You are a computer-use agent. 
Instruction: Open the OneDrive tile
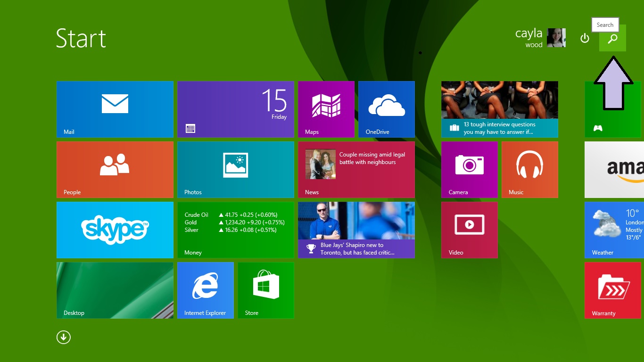[x=387, y=109]
